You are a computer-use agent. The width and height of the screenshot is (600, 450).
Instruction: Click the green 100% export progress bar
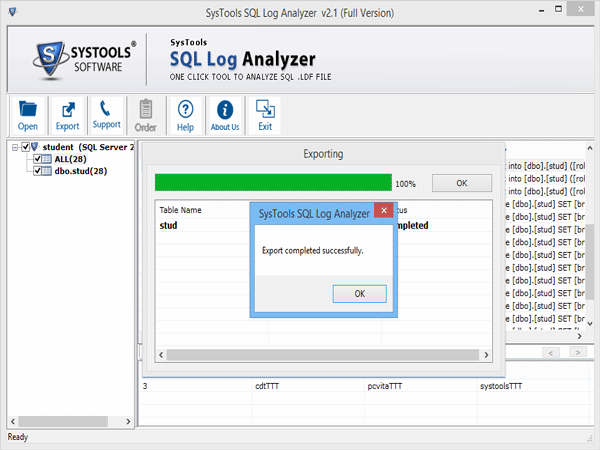pyautogui.click(x=273, y=183)
